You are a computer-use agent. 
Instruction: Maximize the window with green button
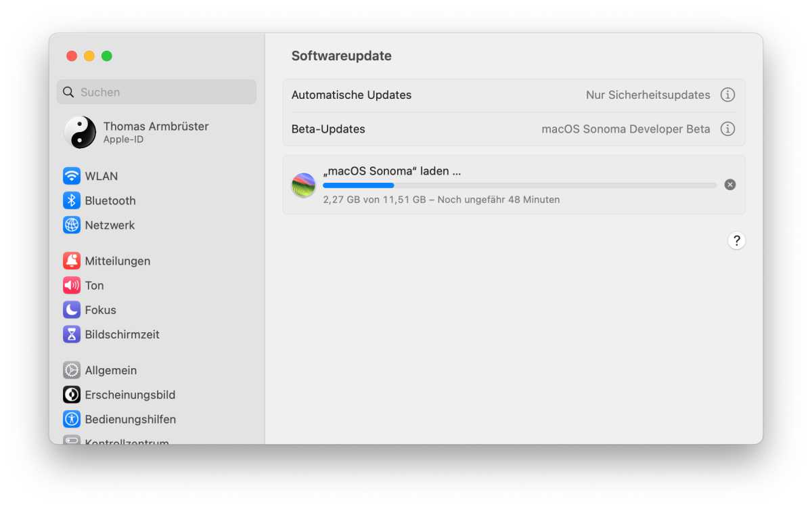pos(107,56)
